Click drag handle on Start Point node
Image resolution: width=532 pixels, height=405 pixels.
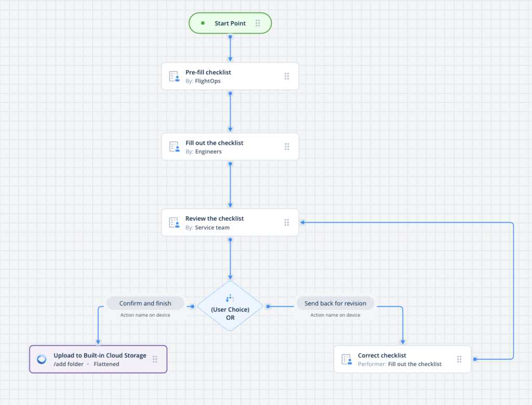click(x=258, y=23)
